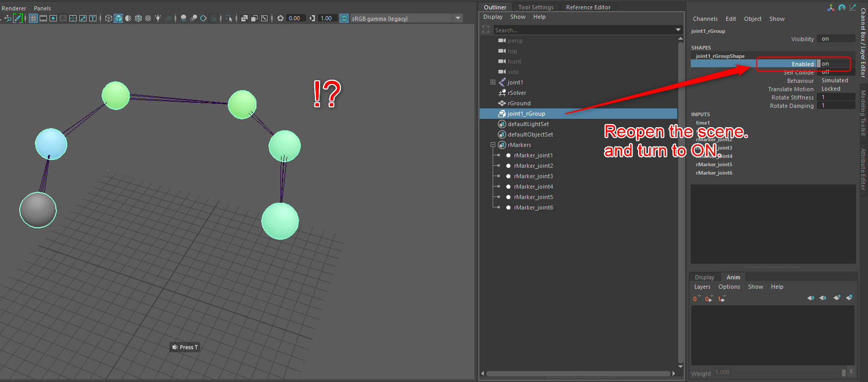Toggle the Resolution Gate icon
The height and width of the screenshot is (382, 868).
[53, 18]
